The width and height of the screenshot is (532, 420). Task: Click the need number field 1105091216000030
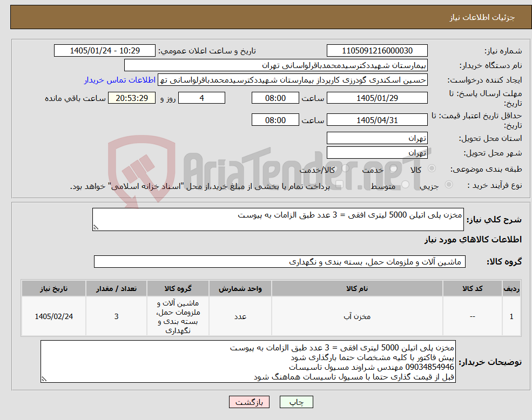tap(377, 51)
